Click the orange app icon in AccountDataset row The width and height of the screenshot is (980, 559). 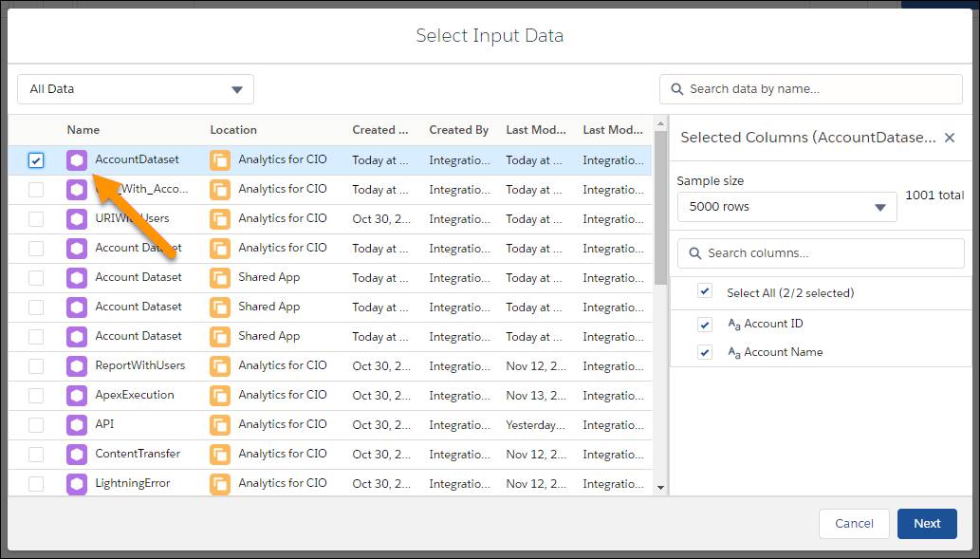coord(220,160)
